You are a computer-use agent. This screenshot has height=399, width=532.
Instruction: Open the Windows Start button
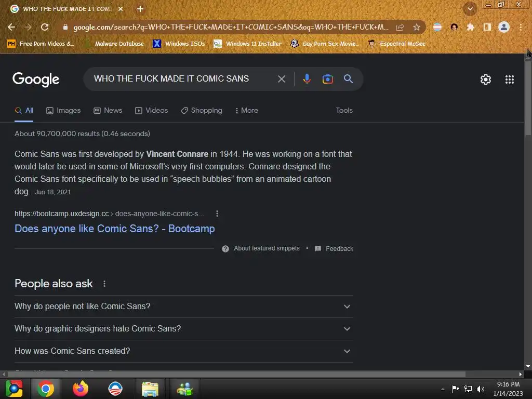point(14,389)
